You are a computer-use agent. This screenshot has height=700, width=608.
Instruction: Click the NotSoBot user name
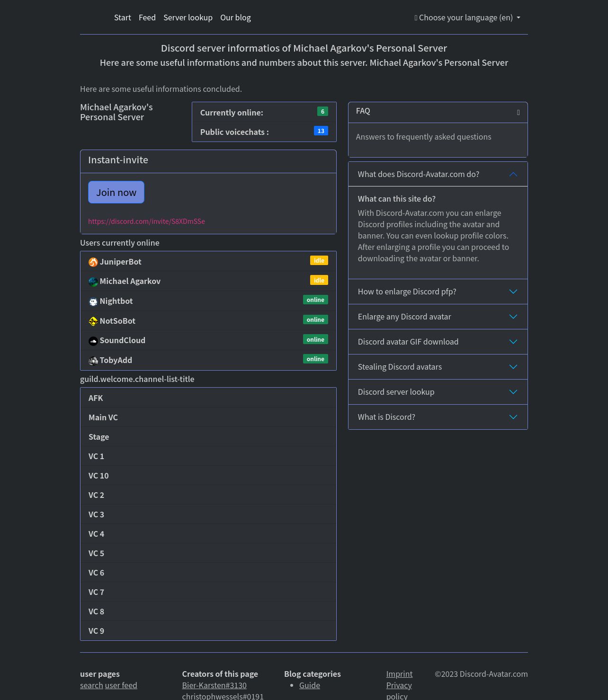[x=117, y=321]
